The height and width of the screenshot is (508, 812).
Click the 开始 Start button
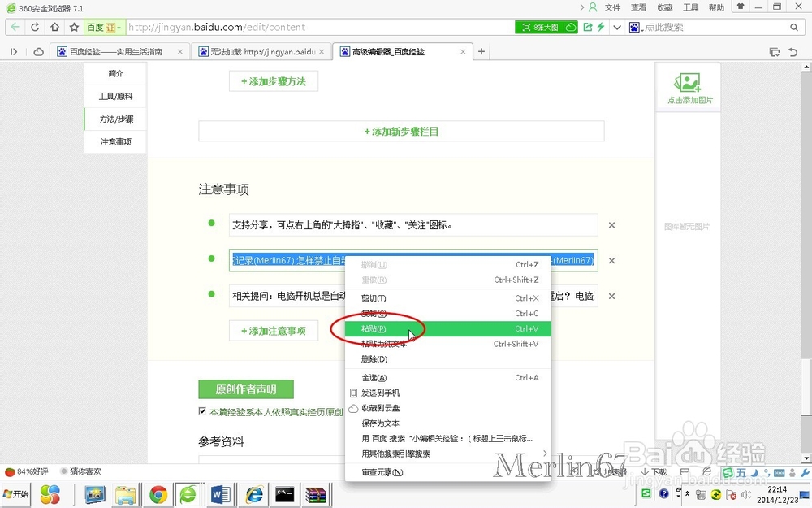tap(15, 494)
